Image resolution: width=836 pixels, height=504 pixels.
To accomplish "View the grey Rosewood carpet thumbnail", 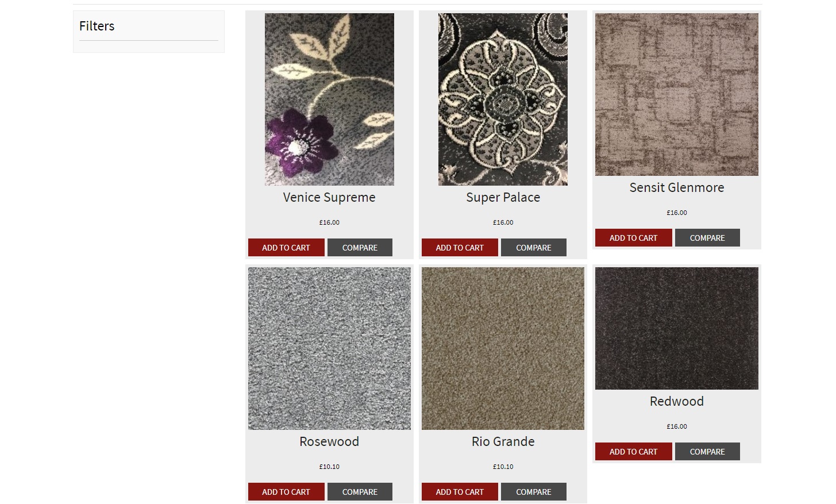I will [329, 348].
